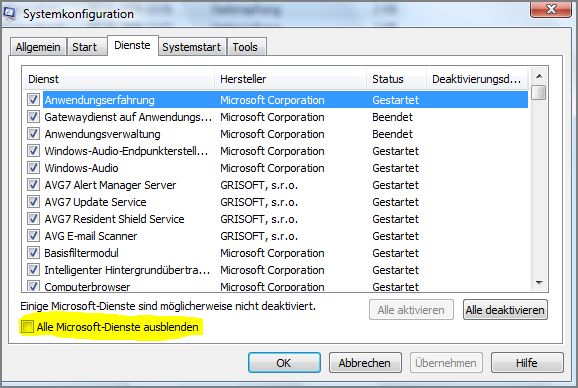This screenshot has width=578, height=388.
Task: Sort by the Status column header
Action: 397,79
